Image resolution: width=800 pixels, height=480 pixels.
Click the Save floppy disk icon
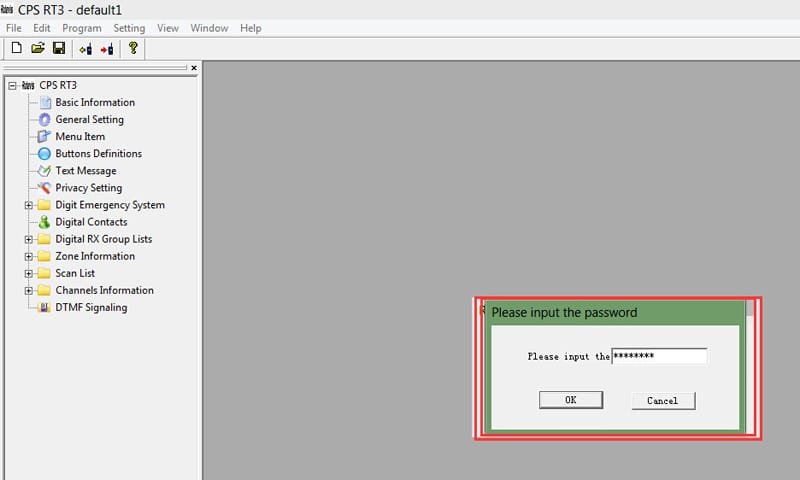pyautogui.click(x=59, y=48)
